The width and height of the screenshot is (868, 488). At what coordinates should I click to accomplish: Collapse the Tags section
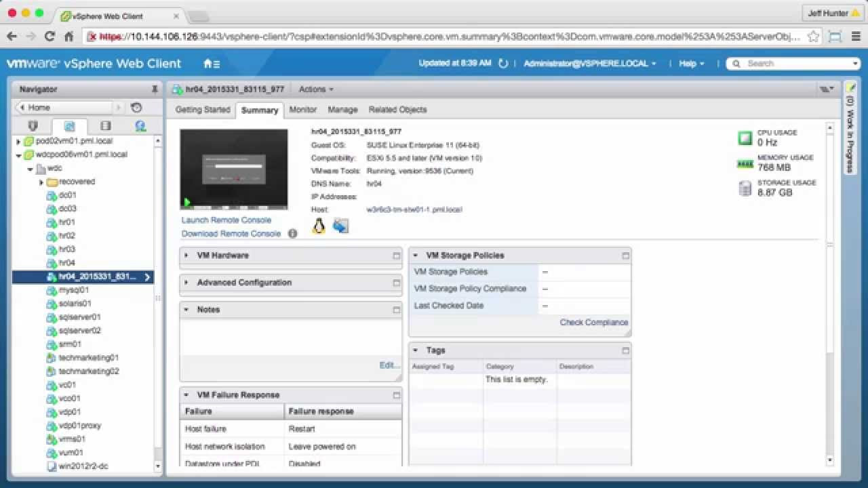pos(416,350)
